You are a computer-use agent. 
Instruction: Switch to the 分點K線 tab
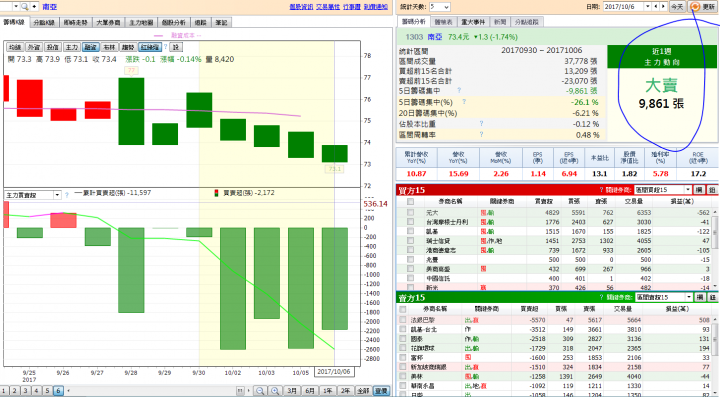coord(45,22)
